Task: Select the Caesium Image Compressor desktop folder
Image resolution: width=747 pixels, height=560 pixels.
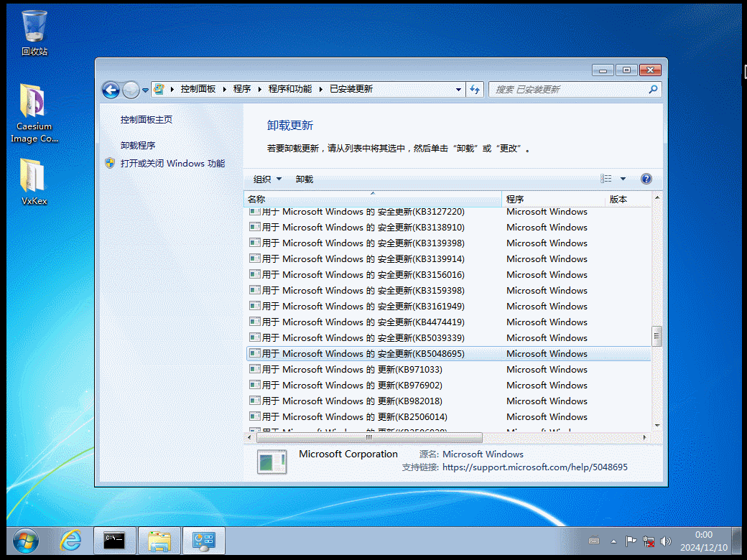Action: coord(34,113)
